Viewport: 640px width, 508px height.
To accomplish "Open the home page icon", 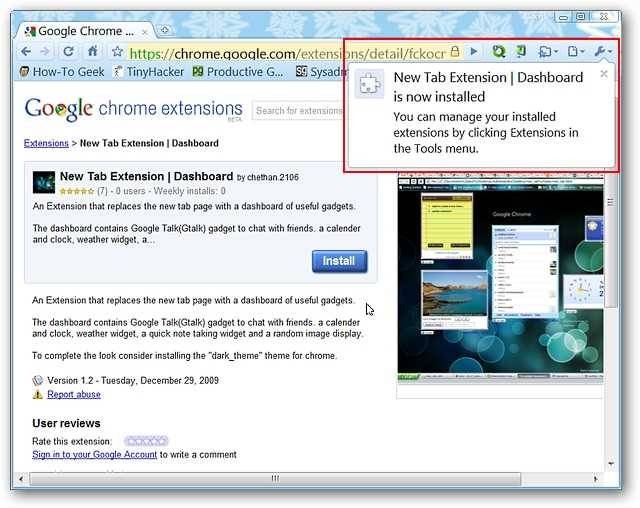I will pyautogui.click(x=93, y=51).
